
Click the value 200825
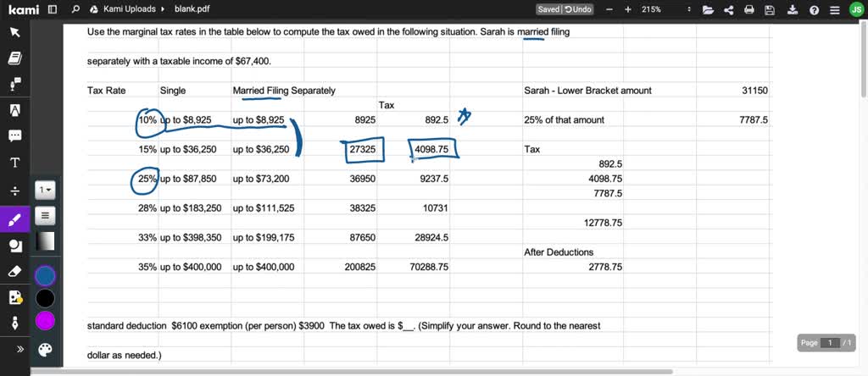[359, 267]
